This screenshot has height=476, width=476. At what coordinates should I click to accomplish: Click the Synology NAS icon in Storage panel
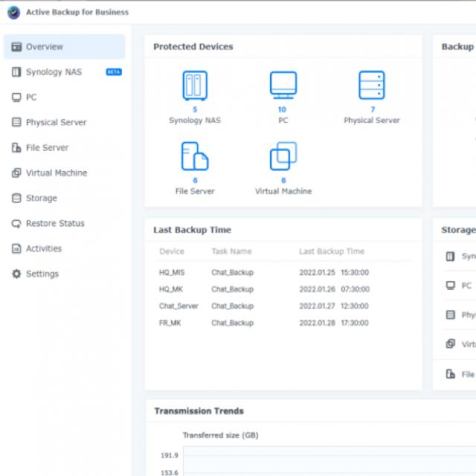[x=450, y=257]
